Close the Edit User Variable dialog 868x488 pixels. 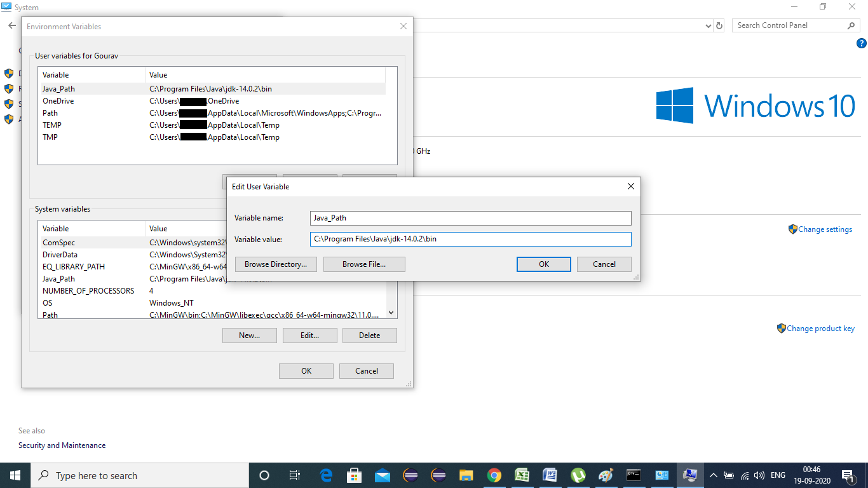[630, 187]
